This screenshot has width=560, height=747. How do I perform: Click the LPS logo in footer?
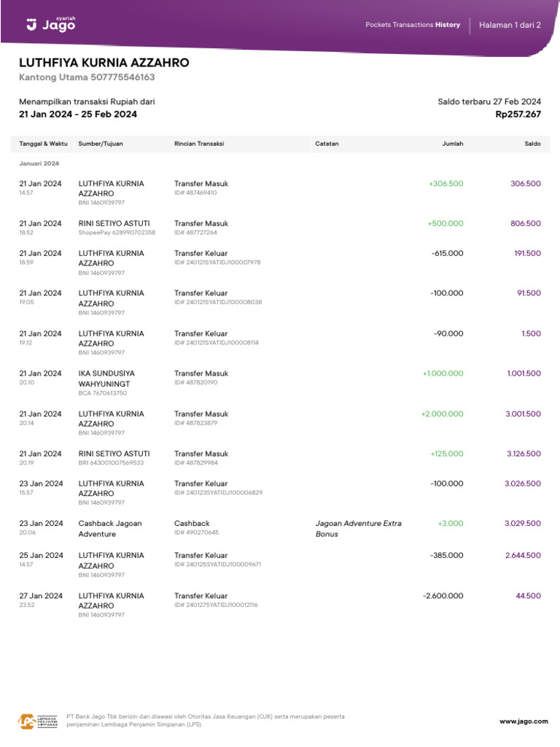point(37,721)
